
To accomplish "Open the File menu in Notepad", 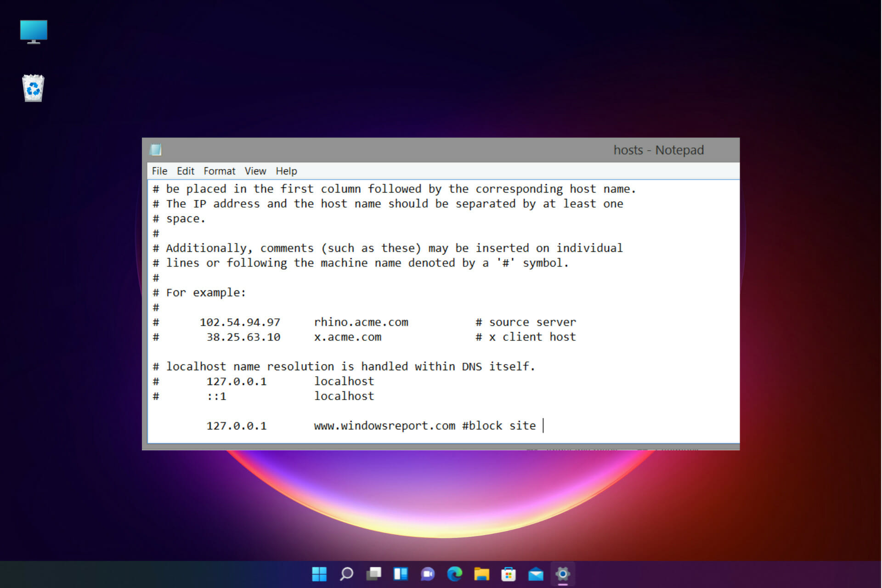I will tap(159, 171).
